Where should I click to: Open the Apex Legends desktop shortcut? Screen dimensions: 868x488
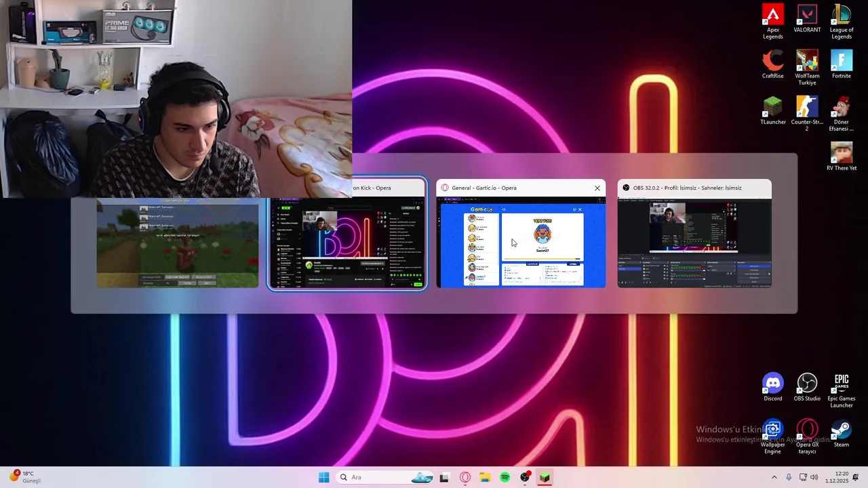[772, 22]
